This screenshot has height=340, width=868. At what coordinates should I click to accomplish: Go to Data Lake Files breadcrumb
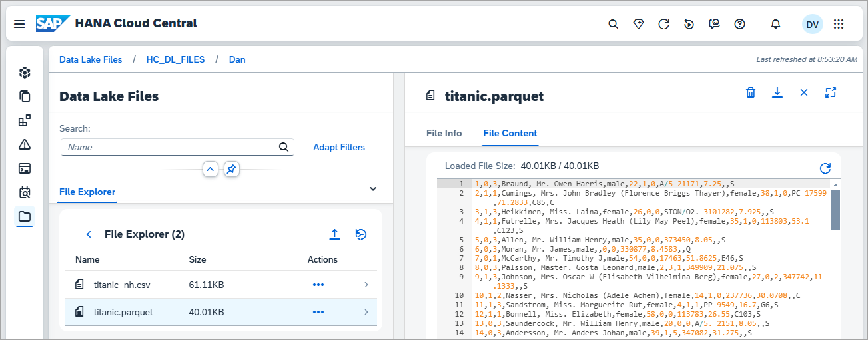pos(91,59)
